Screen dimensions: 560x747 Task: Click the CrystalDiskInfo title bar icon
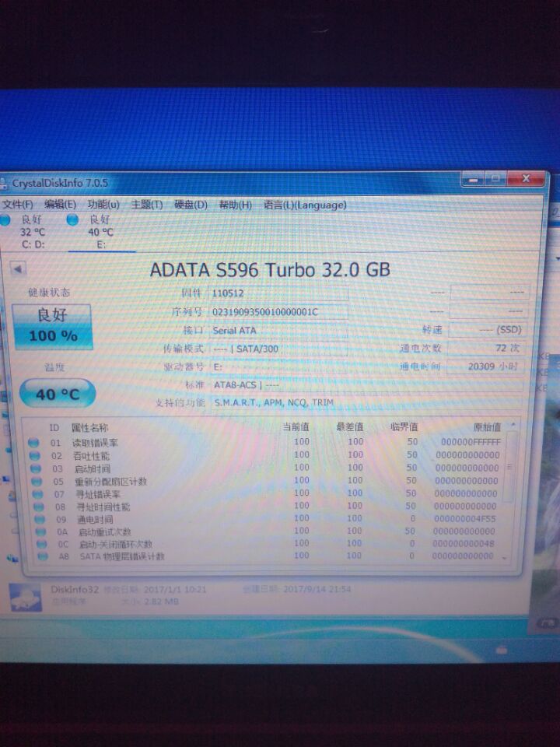(x=4, y=183)
